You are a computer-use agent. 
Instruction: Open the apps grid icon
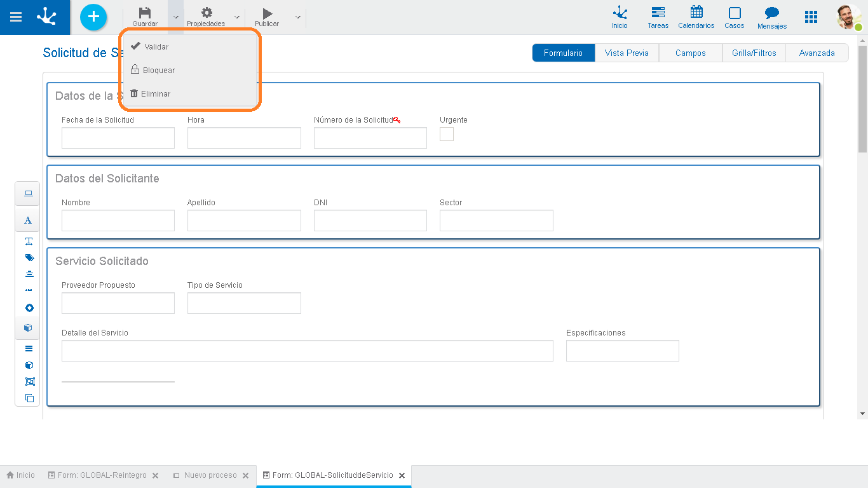coord(811,17)
